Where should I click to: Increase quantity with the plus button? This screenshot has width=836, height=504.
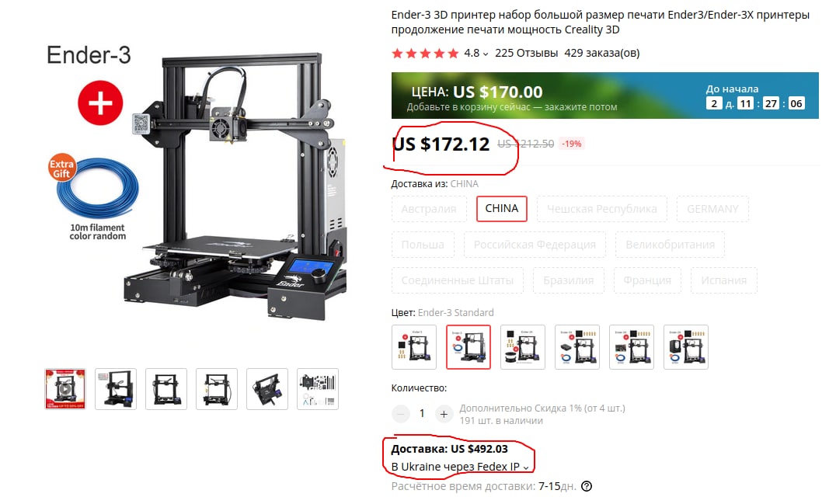click(x=444, y=413)
